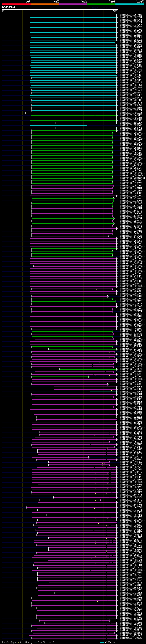146x644 pixels.
Task: Open the UniRef100_B4FUK0 entry
Action: pyautogui.click(x=131, y=72)
